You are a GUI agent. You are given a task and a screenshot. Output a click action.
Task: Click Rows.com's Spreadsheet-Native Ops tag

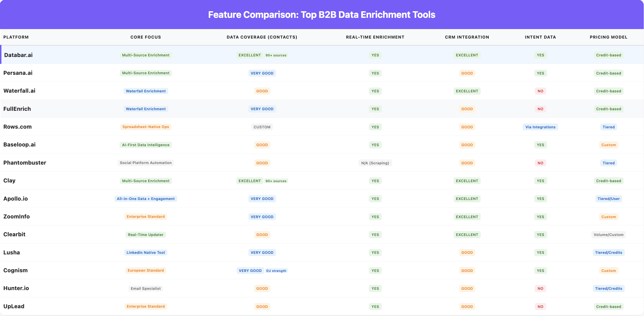(146, 127)
